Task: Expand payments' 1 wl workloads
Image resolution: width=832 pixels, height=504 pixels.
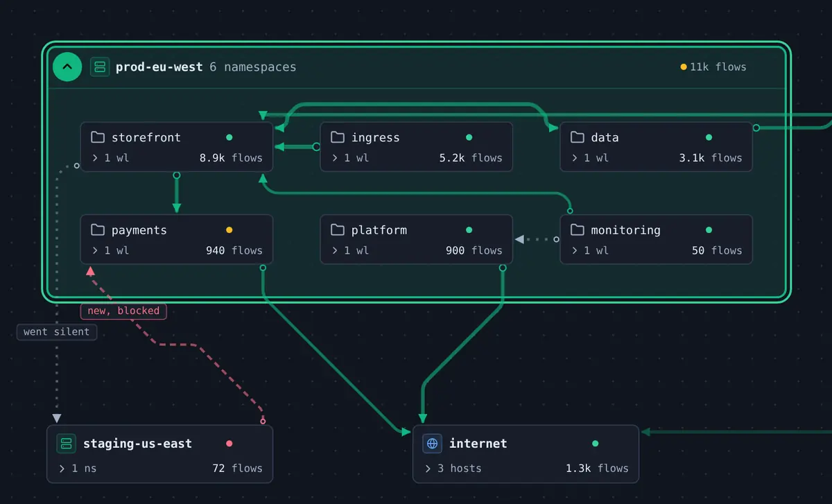Action: [110, 250]
